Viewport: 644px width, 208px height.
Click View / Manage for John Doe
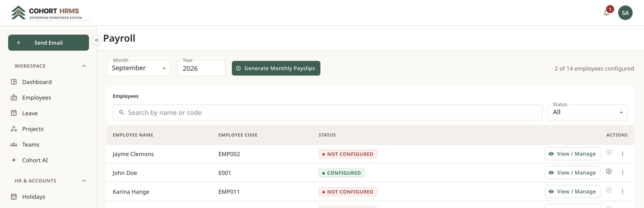[x=572, y=173]
